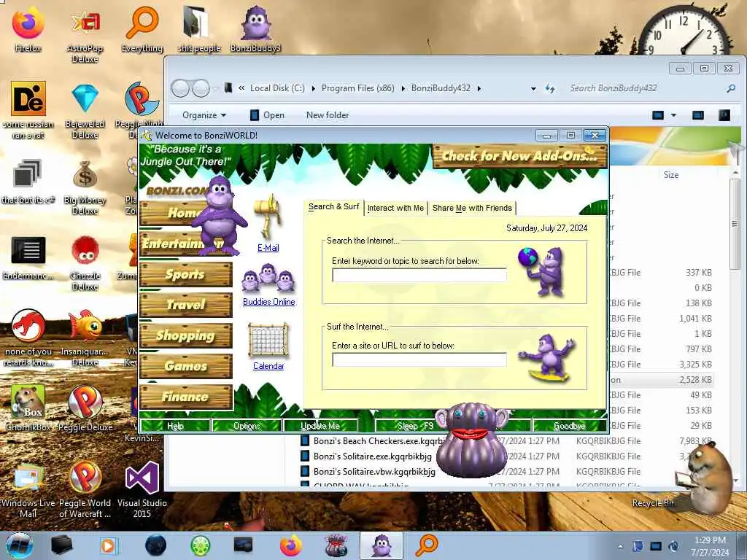This screenshot has height=560, width=747.
Task: Select the Bejeweled Deluxe desktop icon
Action: click(x=85, y=99)
